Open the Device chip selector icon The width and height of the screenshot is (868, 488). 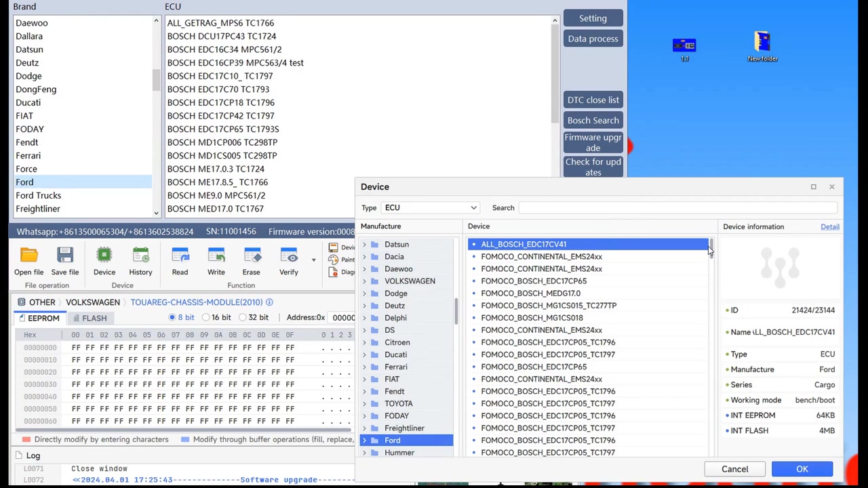click(104, 256)
